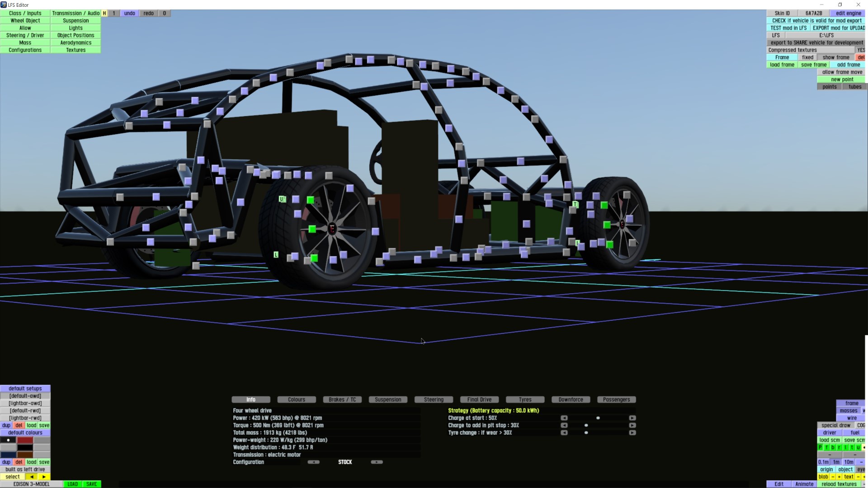The height and width of the screenshot is (488, 868).
Task: Click the left arrow next to Configuration
Action: click(x=313, y=462)
